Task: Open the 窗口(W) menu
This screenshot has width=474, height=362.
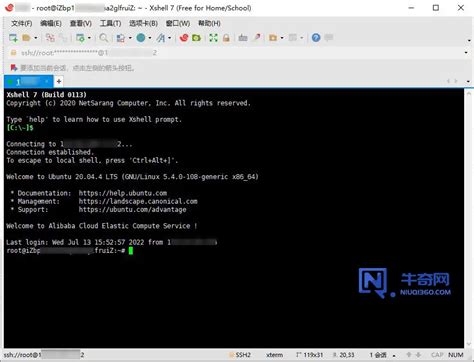Action: point(178,23)
